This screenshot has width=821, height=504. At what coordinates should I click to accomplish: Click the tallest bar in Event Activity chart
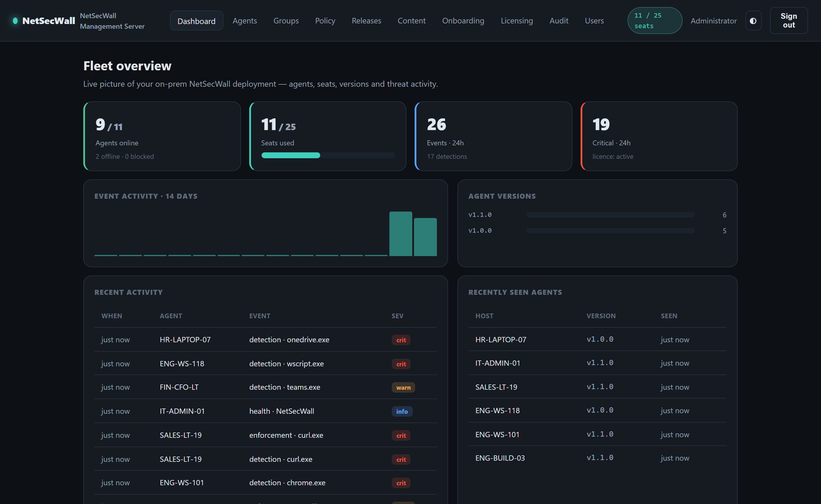401,234
